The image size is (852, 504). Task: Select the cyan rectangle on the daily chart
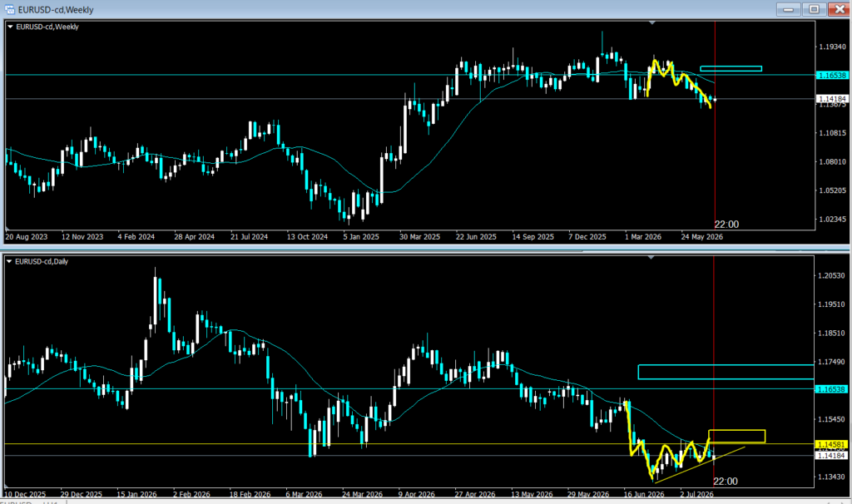tap(726, 372)
